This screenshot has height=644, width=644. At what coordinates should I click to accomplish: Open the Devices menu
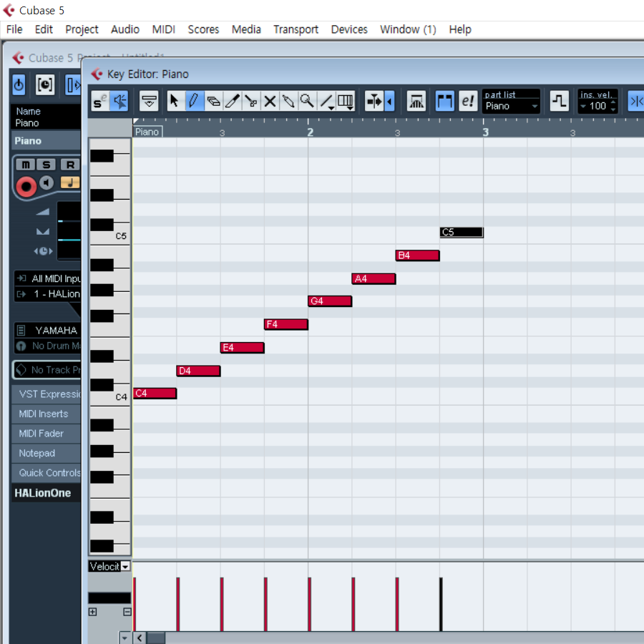(349, 29)
